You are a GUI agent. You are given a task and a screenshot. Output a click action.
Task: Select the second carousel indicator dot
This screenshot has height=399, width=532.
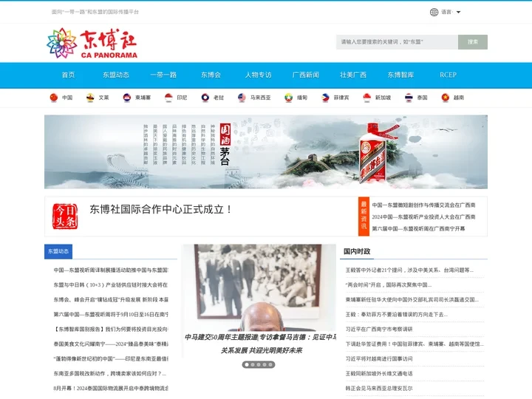click(253, 365)
